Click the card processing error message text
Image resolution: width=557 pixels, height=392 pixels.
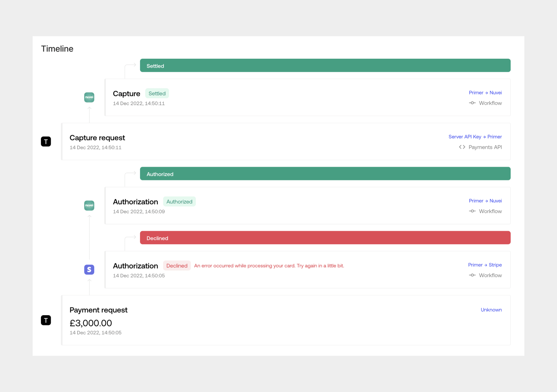click(x=269, y=266)
